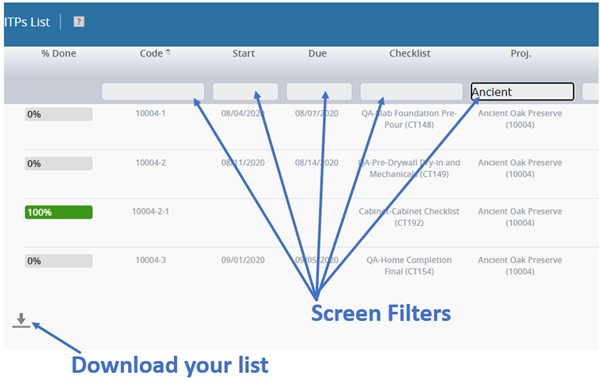
Task: Click 0% progress bar for 10004-3
Action: [59, 261]
